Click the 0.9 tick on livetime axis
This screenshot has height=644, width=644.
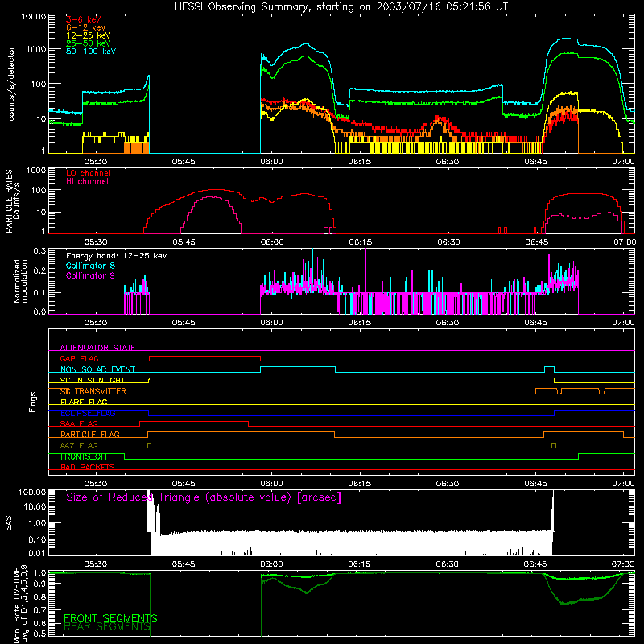tap(39, 584)
